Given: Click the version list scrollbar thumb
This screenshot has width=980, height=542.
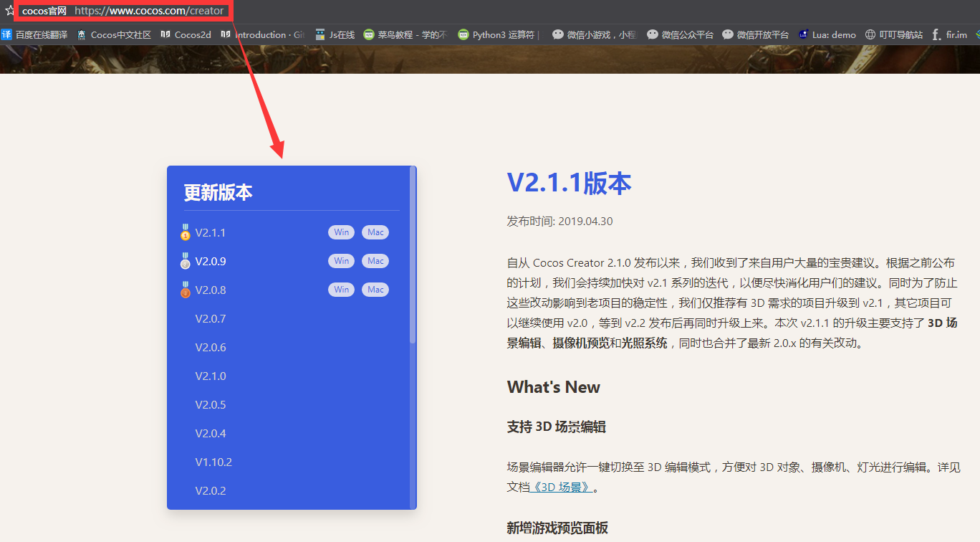Looking at the screenshot, I should click(x=413, y=255).
